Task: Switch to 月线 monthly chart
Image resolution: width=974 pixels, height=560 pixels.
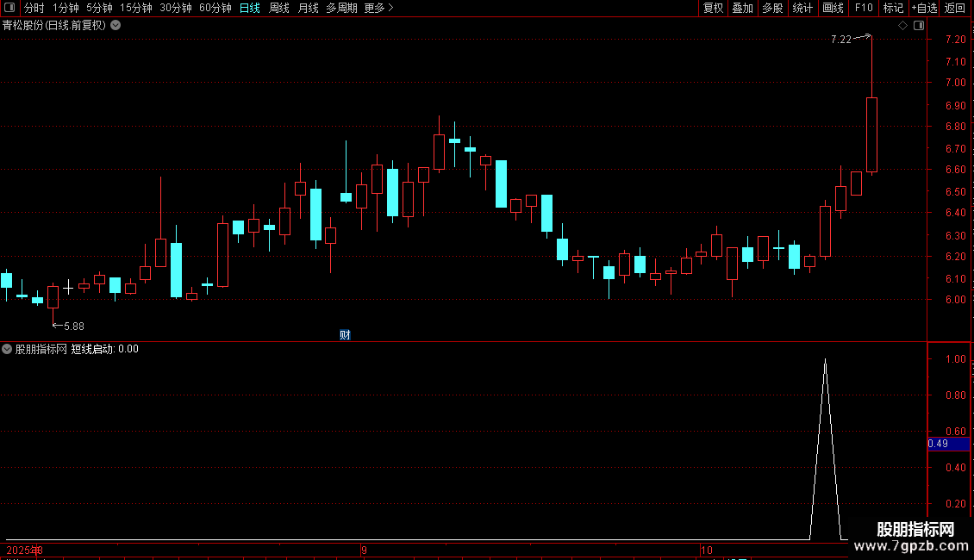Action: pyautogui.click(x=308, y=8)
